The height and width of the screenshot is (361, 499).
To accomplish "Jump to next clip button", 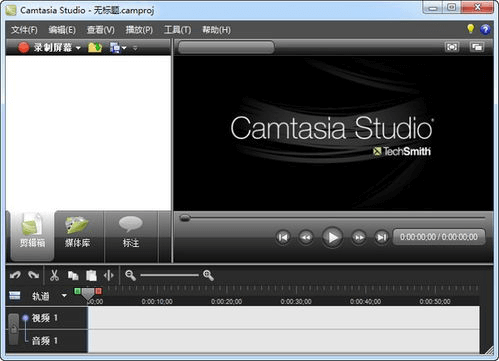I will [382, 237].
